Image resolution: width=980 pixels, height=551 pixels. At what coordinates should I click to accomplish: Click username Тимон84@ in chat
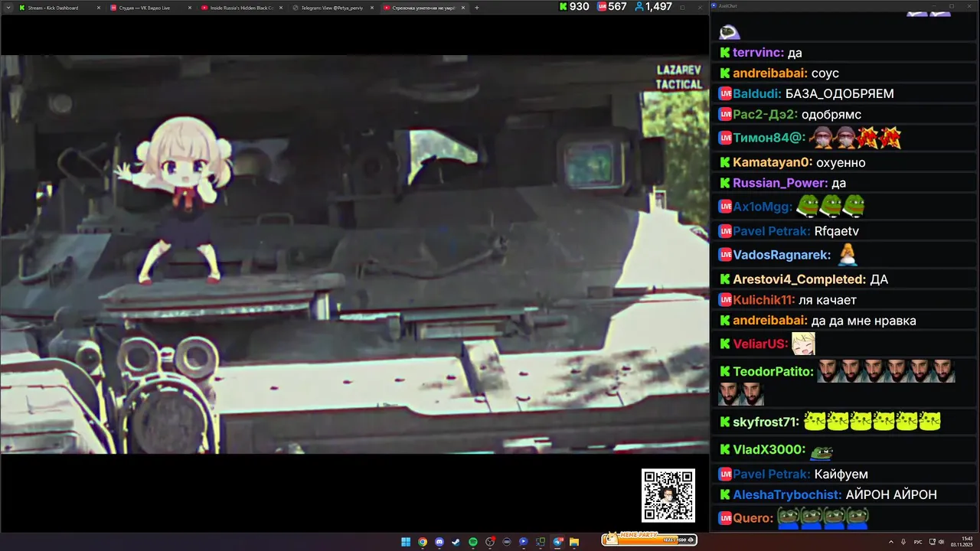click(769, 139)
